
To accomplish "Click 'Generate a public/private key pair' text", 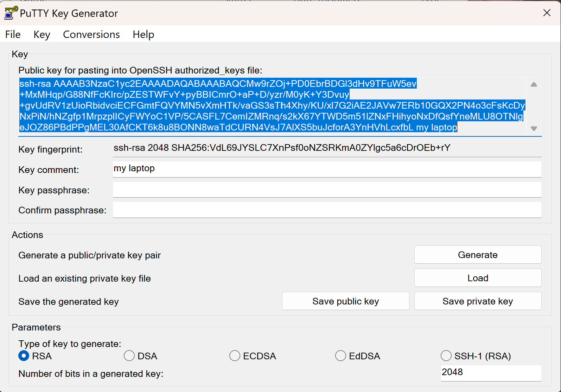I will click(89, 255).
